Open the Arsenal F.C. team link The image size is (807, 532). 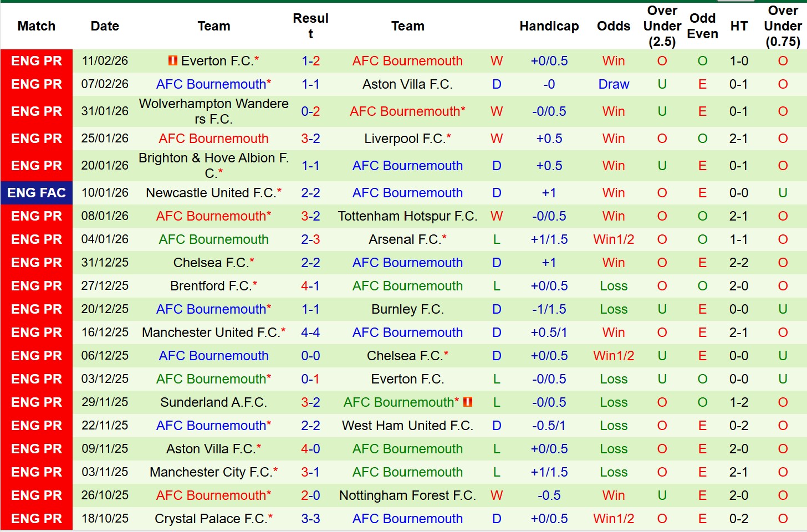click(405, 239)
